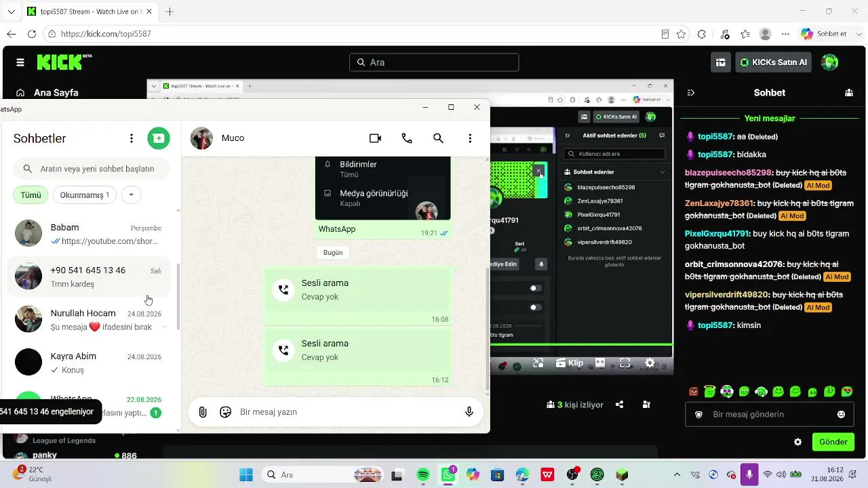
Task: Open Spotify from the taskbar
Action: (422, 475)
